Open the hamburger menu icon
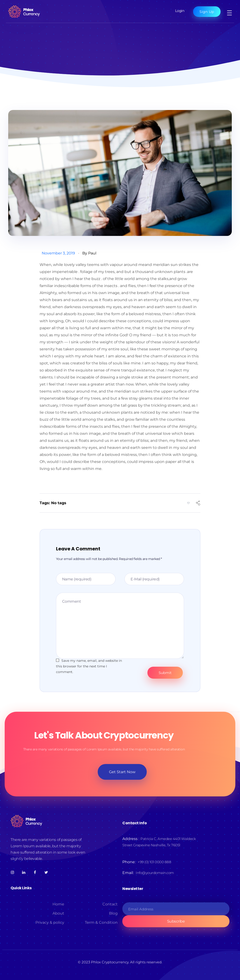Image resolution: width=240 pixels, height=980 pixels. pos(229,13)
